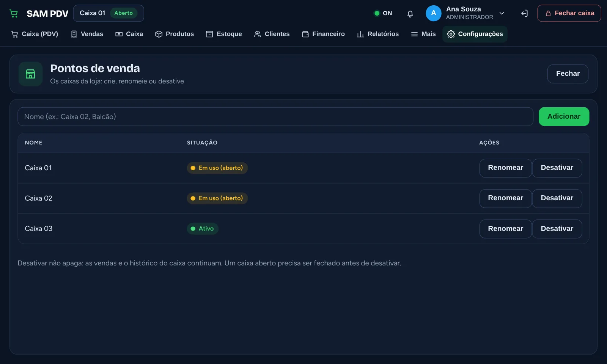Viewport: 607px width, 364px height.
Task: Click the SAM PDV shopping cart logo
Action: (14, 14)
